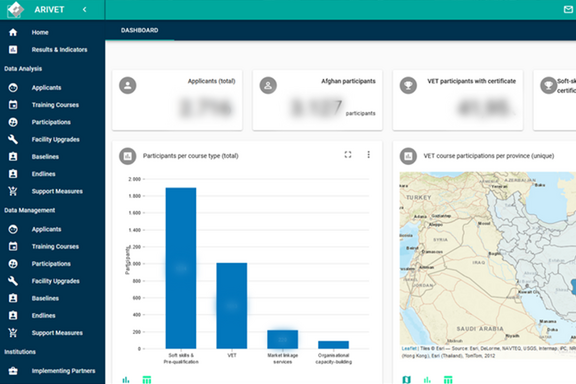Click the Baselines badge icon under Data Management
The height and width of the screenshot is (384, 576).
click(x=13, y=298)
